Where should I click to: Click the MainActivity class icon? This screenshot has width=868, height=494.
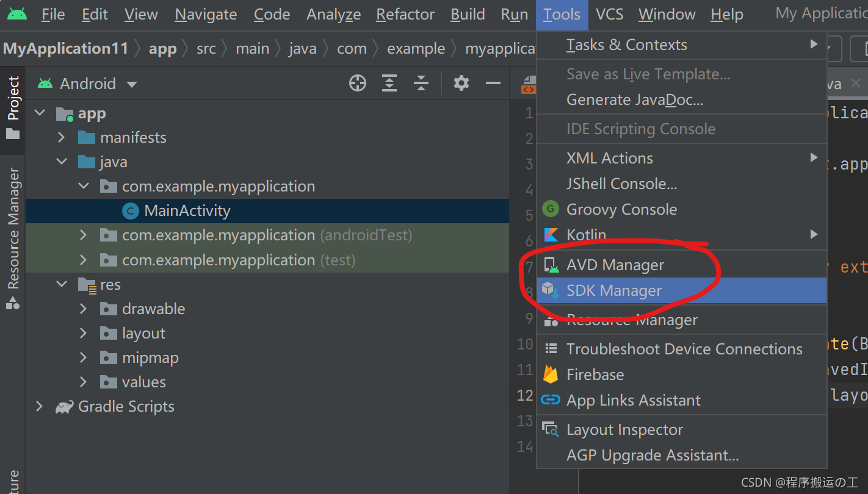pos(130,211)
